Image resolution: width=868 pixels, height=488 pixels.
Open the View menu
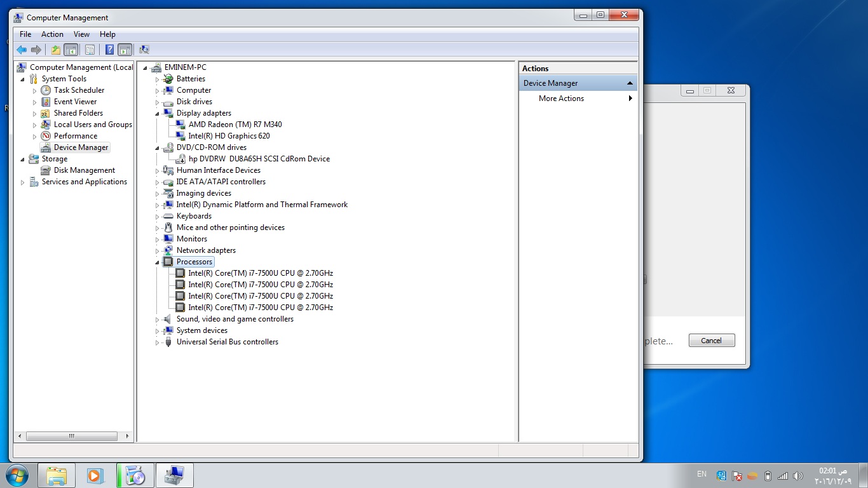[x=81, y=34]
